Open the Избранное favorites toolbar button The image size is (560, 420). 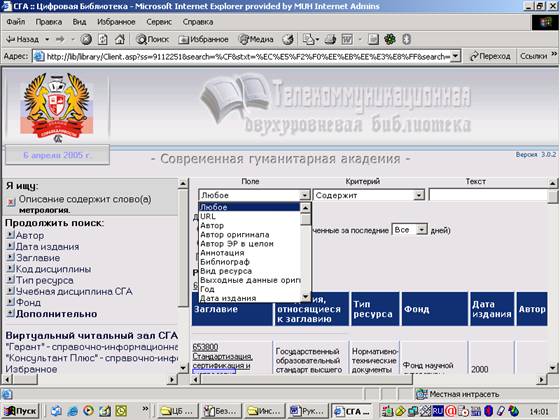[x=204, y=39]
